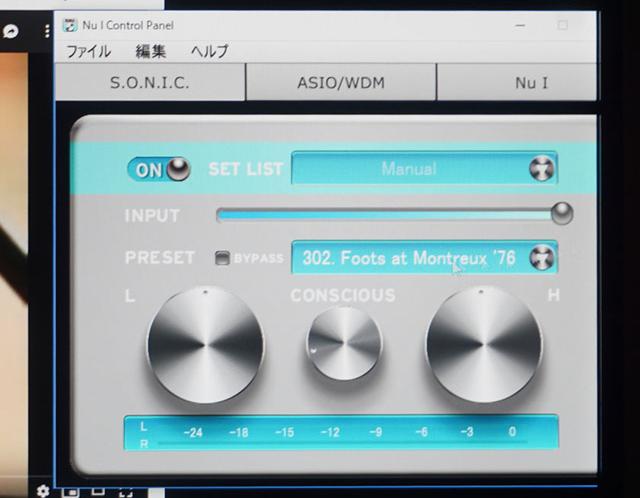The height and width of the screenshot is (498, 640).
Task: Click the 0 mark on level meter
Action: [512, 431]
